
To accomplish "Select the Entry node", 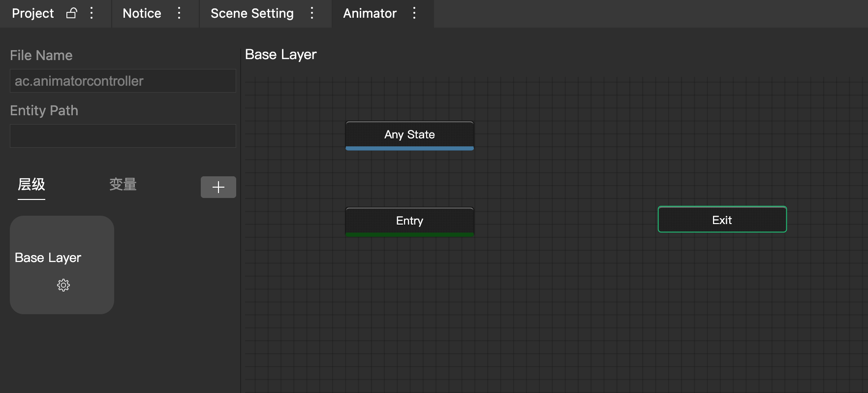I will [409, 222].
